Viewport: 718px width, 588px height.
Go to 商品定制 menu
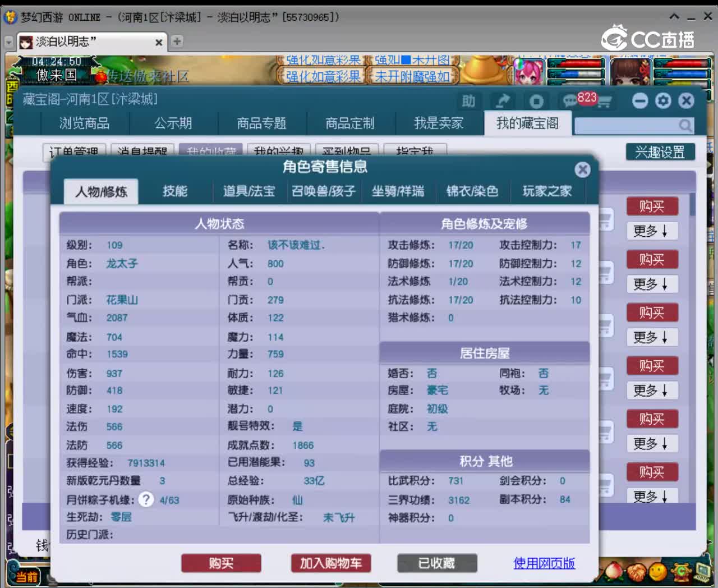pyautogui.click(x=350, y=123)
